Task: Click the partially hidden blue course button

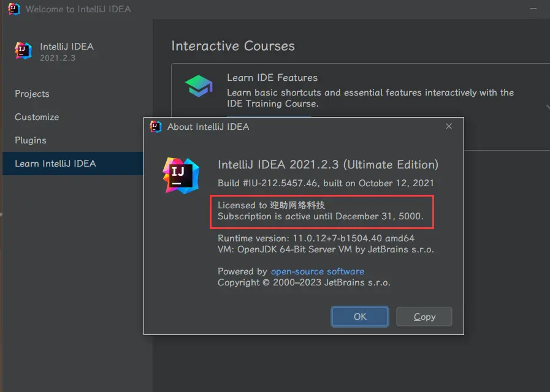Action: 269,116
